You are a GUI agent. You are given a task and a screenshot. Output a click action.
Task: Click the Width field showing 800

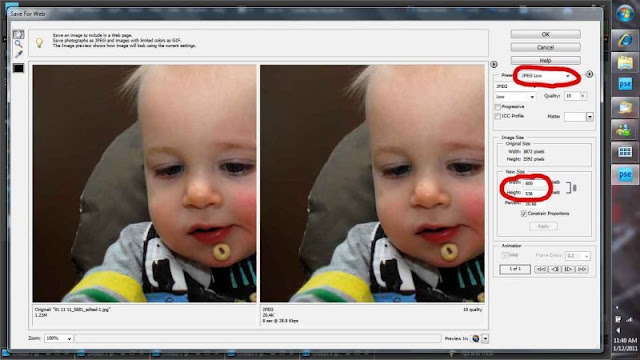coord(535,183)
